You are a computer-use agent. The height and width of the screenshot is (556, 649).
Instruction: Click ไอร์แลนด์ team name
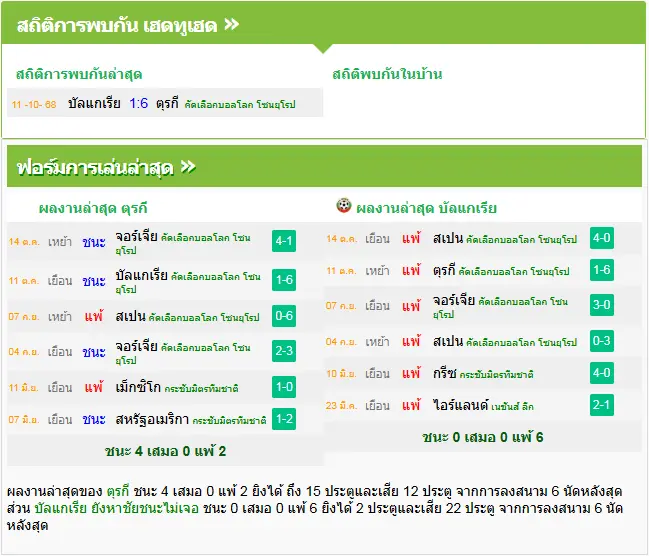[460, 404]
